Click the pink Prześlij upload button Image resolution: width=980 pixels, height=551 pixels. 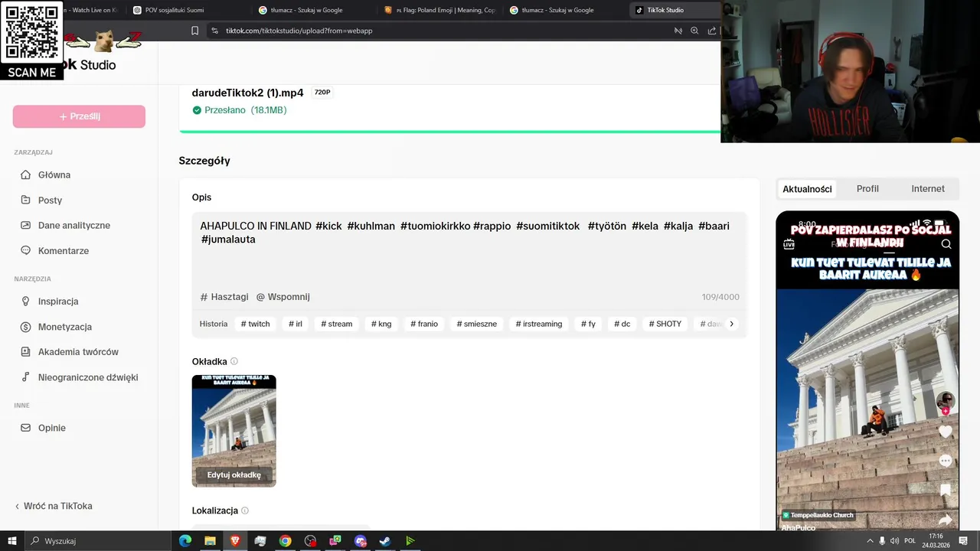pyautogui.click(x=79, y=116)
